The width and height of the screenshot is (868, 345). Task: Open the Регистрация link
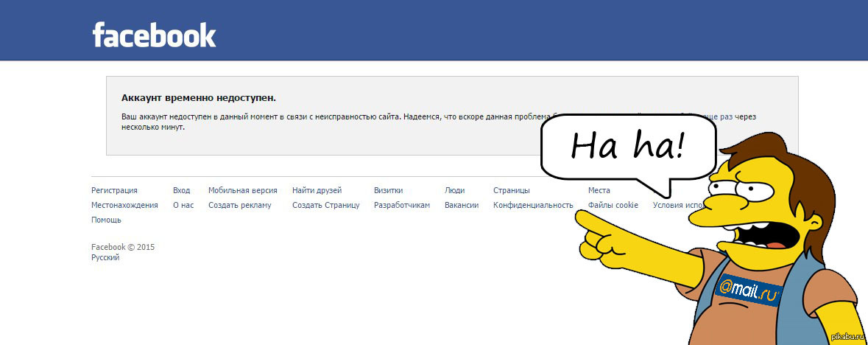tap(115, 190)
